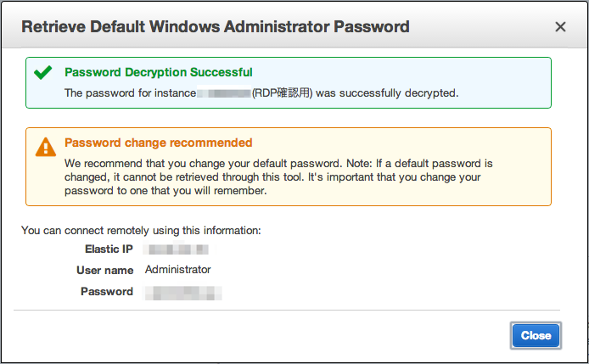Click the Password change recommended heading

pyautogui.click(x=158, y=143)
